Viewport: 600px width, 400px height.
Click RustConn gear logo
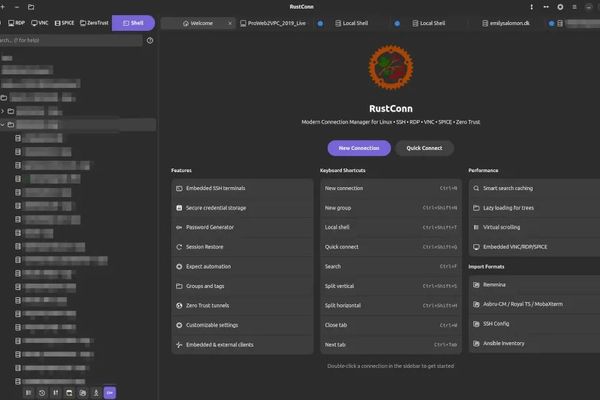coord(391,67)
